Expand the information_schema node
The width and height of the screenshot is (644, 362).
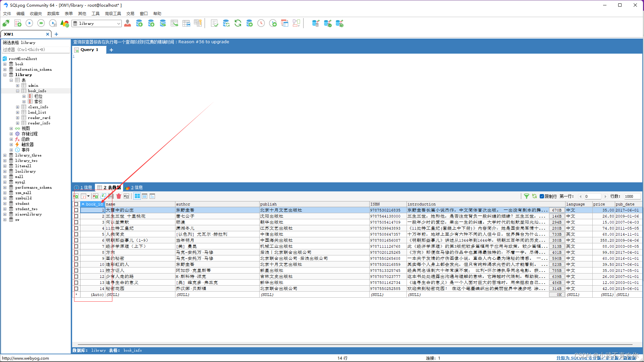(x=5, y=69)
